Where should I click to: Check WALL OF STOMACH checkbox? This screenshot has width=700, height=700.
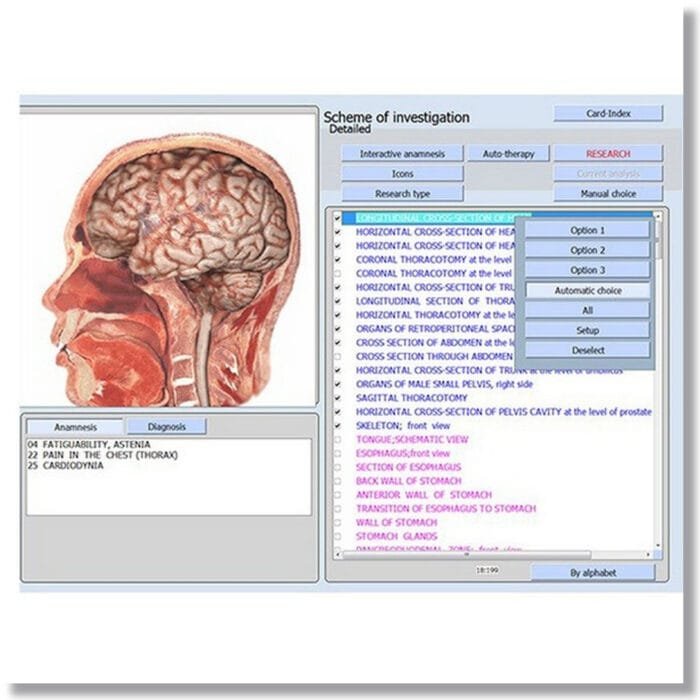click(338, 522)
